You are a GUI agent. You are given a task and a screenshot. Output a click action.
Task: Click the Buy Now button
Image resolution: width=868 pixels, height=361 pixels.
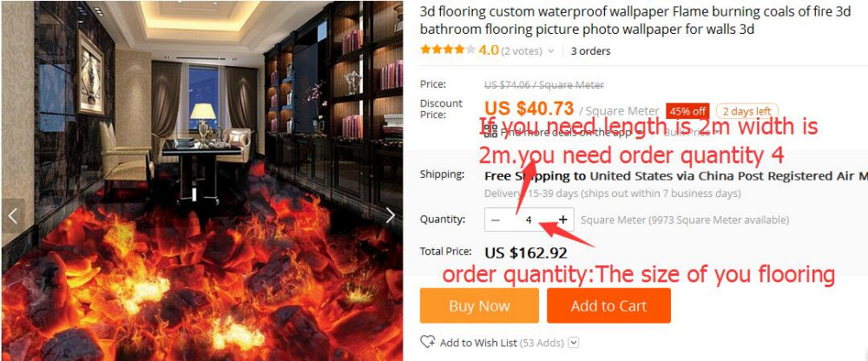pos(479,305)
